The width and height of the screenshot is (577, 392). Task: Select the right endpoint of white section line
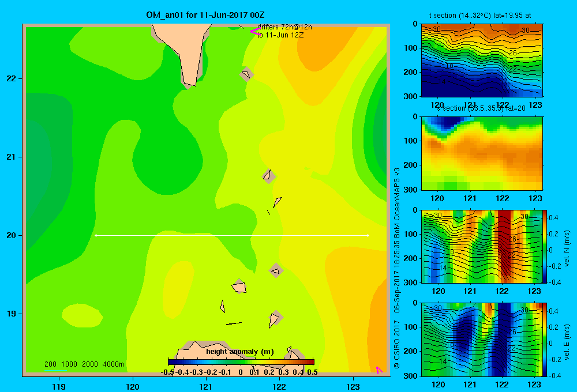(x=368, y=235)
